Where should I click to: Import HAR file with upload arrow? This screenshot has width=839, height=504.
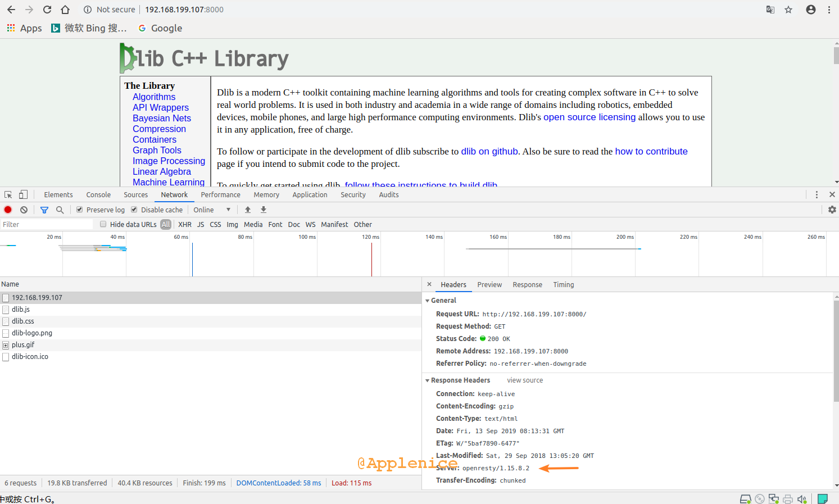248,210
